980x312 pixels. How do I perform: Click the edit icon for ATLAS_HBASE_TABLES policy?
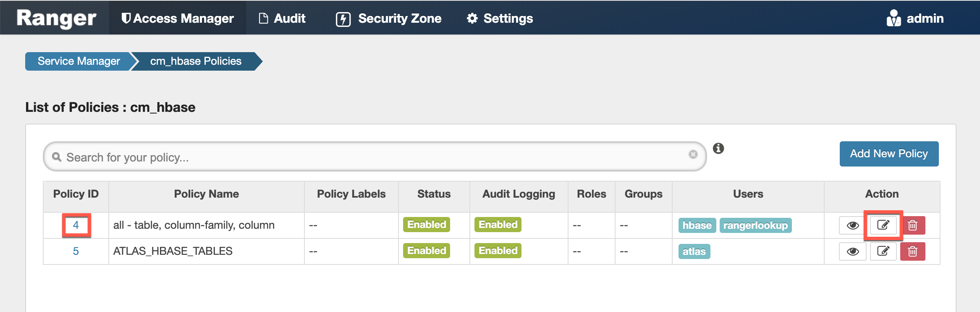[883, 251]
